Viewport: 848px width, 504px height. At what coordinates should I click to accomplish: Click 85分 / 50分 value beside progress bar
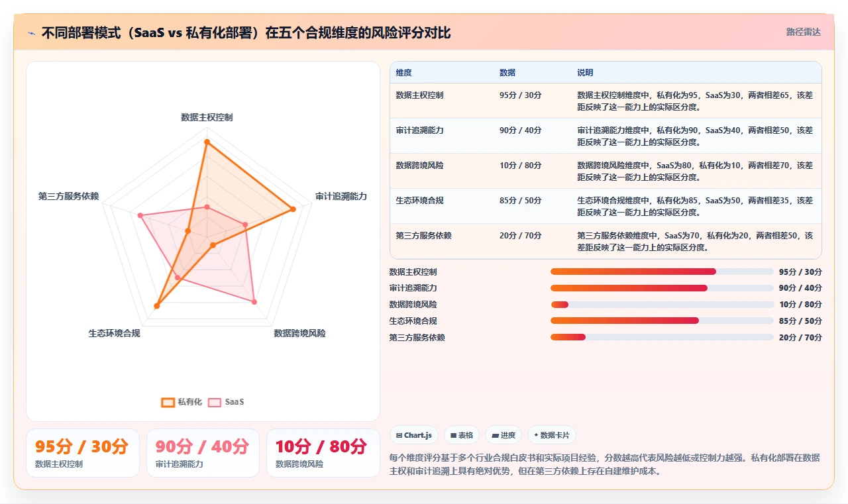pyautogui.click(x=800, y=321)
